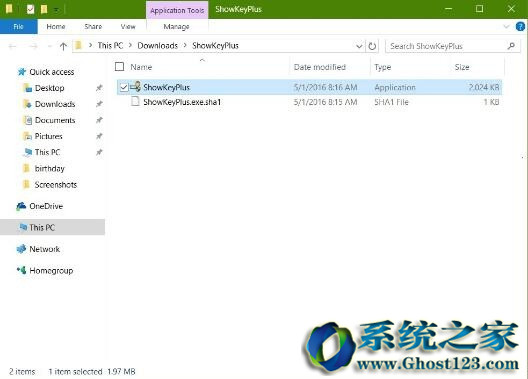Unpin Desktop from Quick access
Viewport: 528px width, 379px height.
[x=99, y=88]
